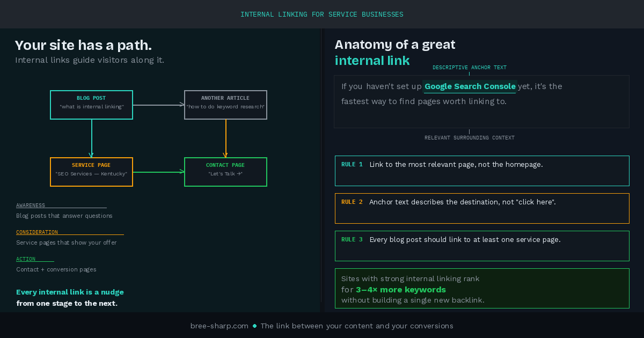
Task: Click the teal bullet dot in the footer
Action: 254,326
